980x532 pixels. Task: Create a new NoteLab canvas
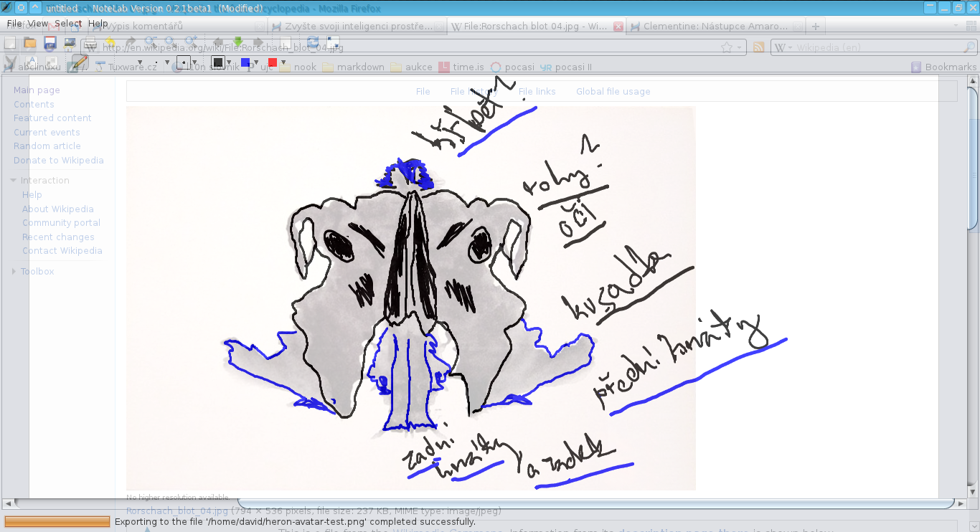tap(10, 43)
